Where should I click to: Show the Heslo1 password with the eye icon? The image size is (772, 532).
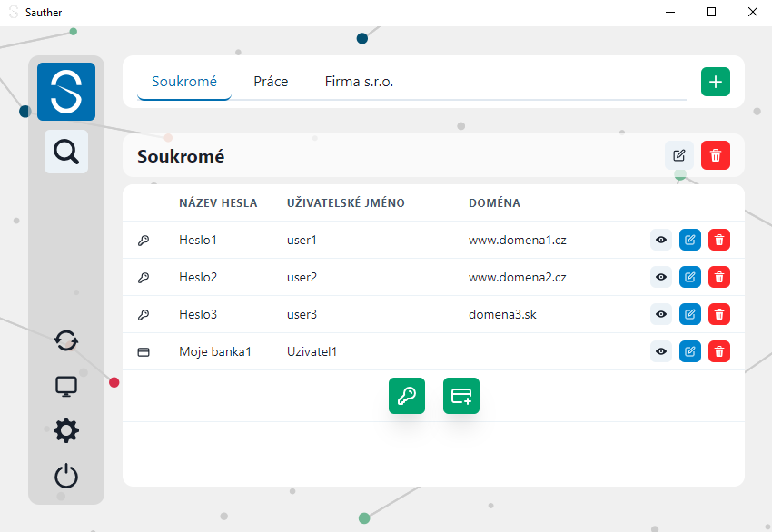point(661,241)
